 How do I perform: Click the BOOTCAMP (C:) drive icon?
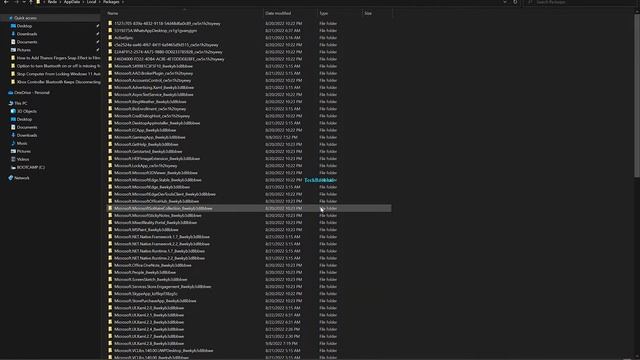[13, 167]
